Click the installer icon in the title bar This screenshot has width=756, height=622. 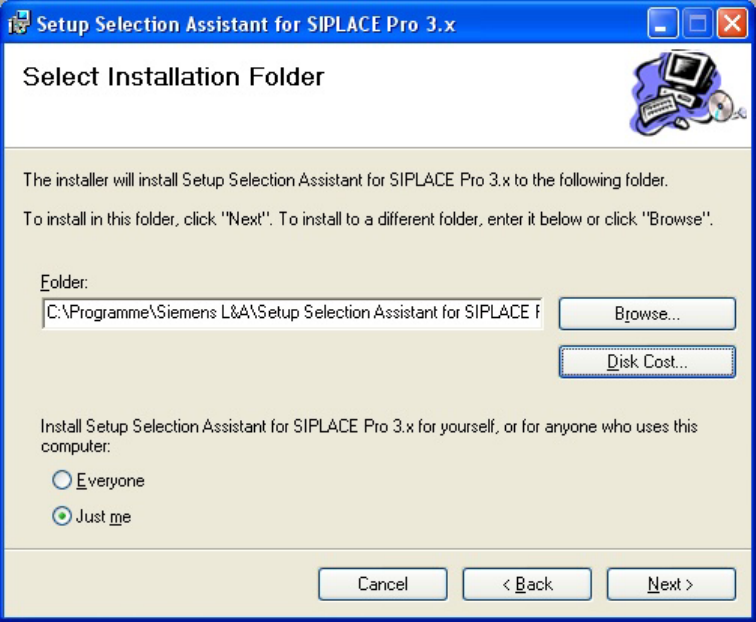point(19,22)
